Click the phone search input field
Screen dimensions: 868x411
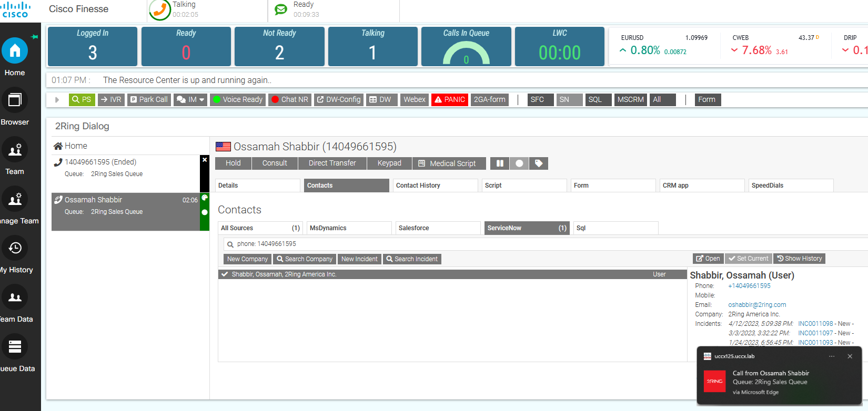pos(421,244)
